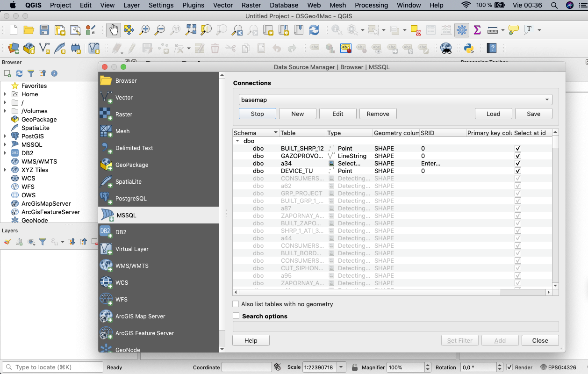Toggle Select at id for GAZOPROVO row

517,156
